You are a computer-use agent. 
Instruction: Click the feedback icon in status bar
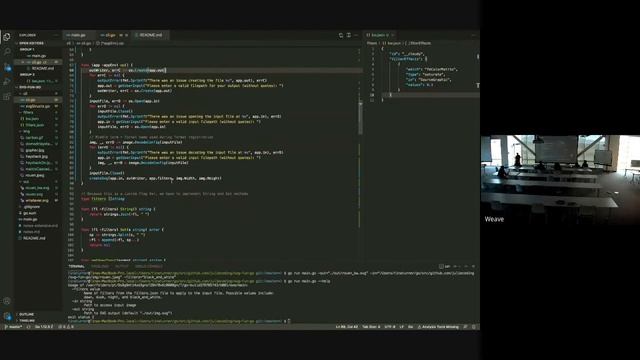point(466,327)
